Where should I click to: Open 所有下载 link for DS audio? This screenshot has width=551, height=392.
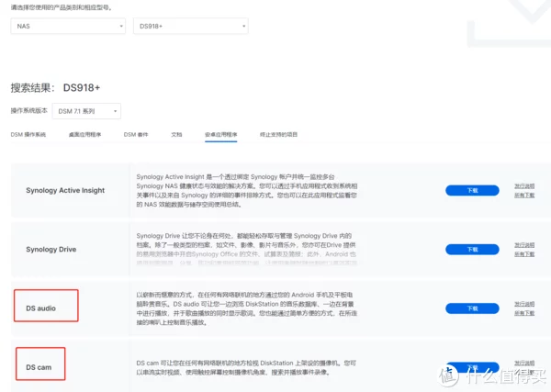click(524, 313)
